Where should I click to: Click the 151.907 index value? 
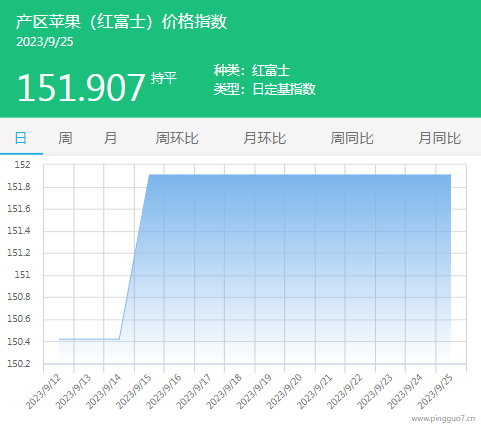[81, 87]
